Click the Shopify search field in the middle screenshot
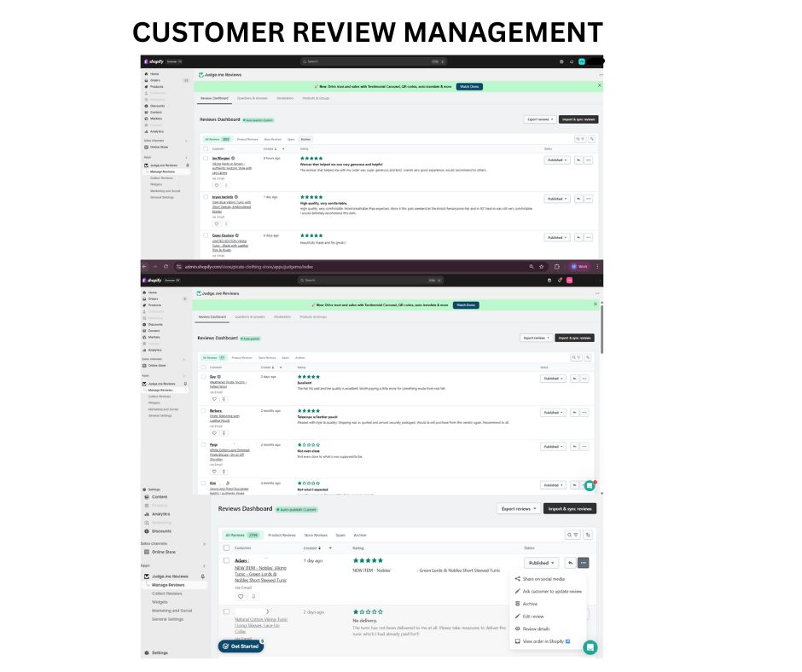This screenshot has height=672, width=802. [x=370, y=281]
